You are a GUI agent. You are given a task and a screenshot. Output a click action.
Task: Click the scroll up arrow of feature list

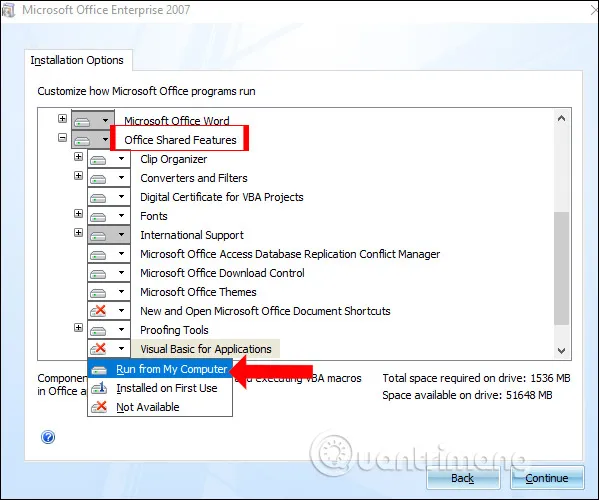click(562, 118)
